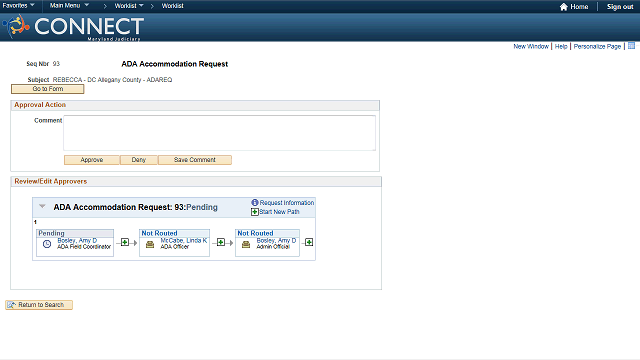
Task: Select Not Routed header above McCabe
Action: click(159, 233)
